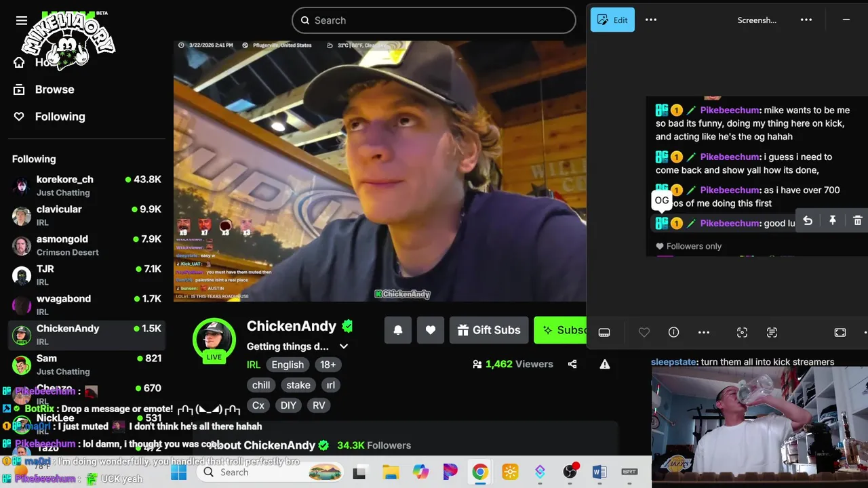Click the report warning triangle icon

[x=605, y=364]
